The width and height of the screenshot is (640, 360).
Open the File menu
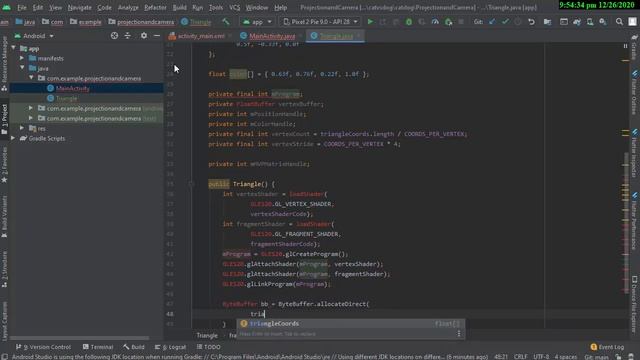[x=22, y=7]
